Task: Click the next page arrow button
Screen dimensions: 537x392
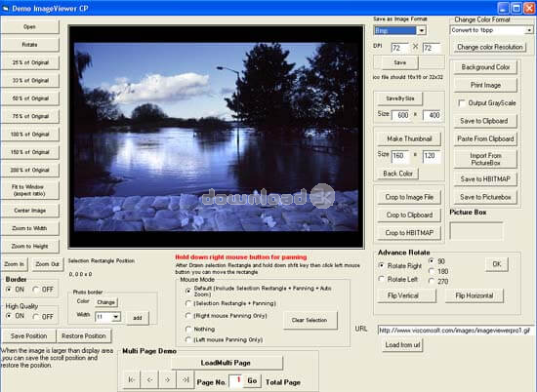Action: 167,379
